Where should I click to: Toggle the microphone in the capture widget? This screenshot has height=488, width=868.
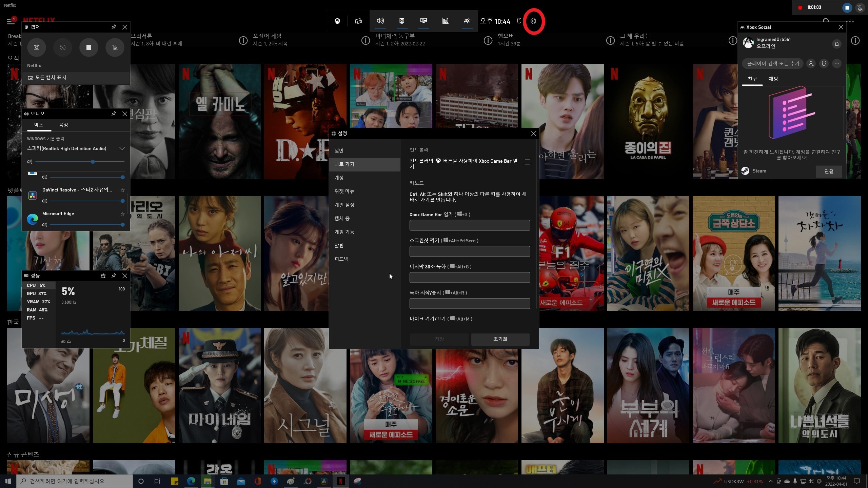115,47
